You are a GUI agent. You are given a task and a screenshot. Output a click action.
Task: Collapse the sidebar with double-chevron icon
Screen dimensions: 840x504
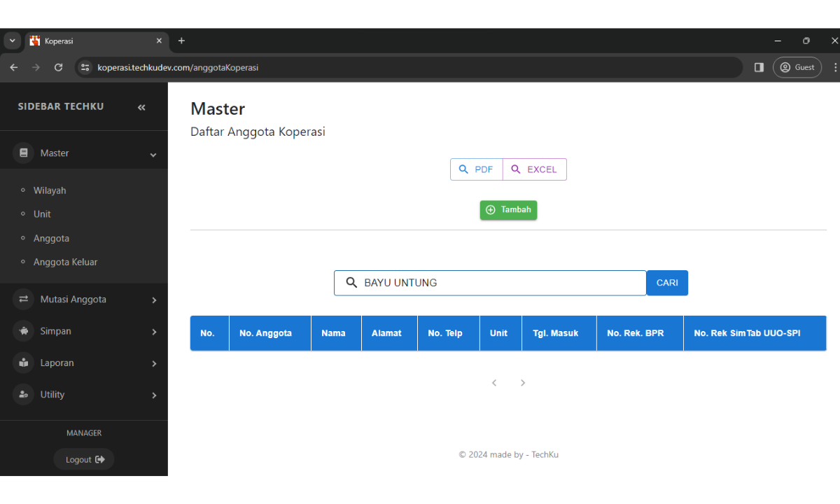point(141,107)
